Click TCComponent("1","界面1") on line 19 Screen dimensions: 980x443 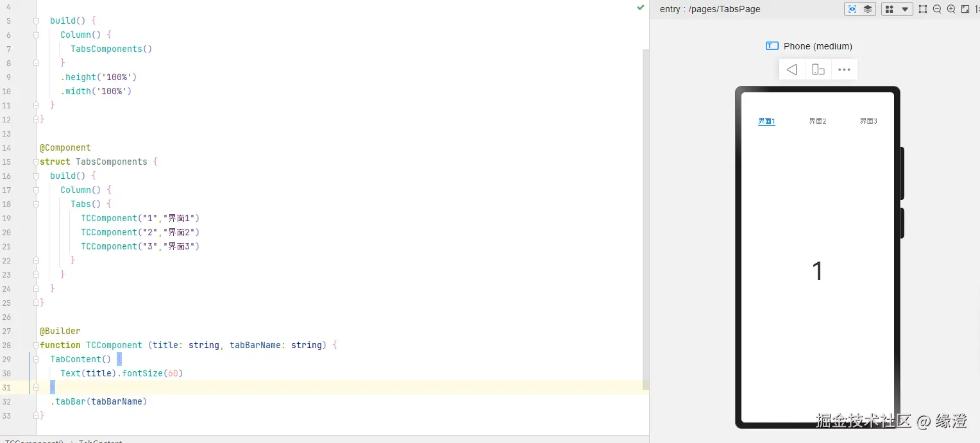point(140,218)
